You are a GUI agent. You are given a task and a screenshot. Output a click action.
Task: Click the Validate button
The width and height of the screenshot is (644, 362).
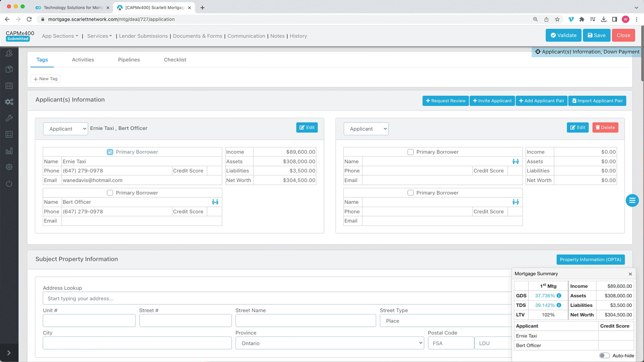(563, 35)
